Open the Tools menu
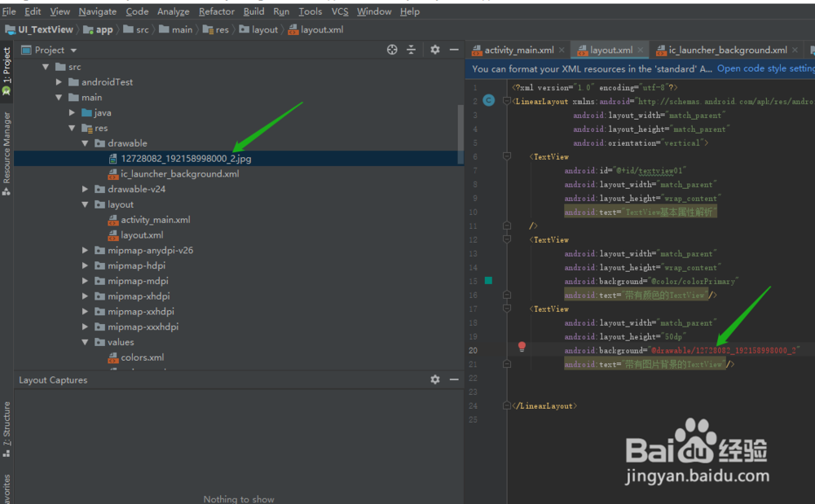Viewport: 815px width, 504px height. pos(311,11)
